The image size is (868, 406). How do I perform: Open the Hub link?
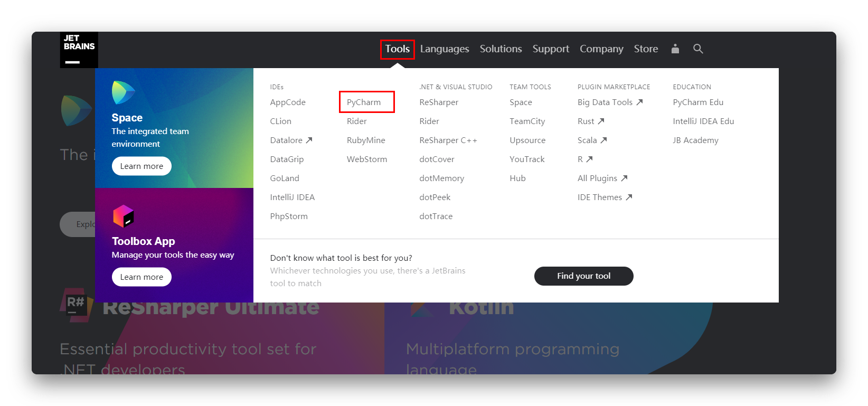(x=518, y=178)
